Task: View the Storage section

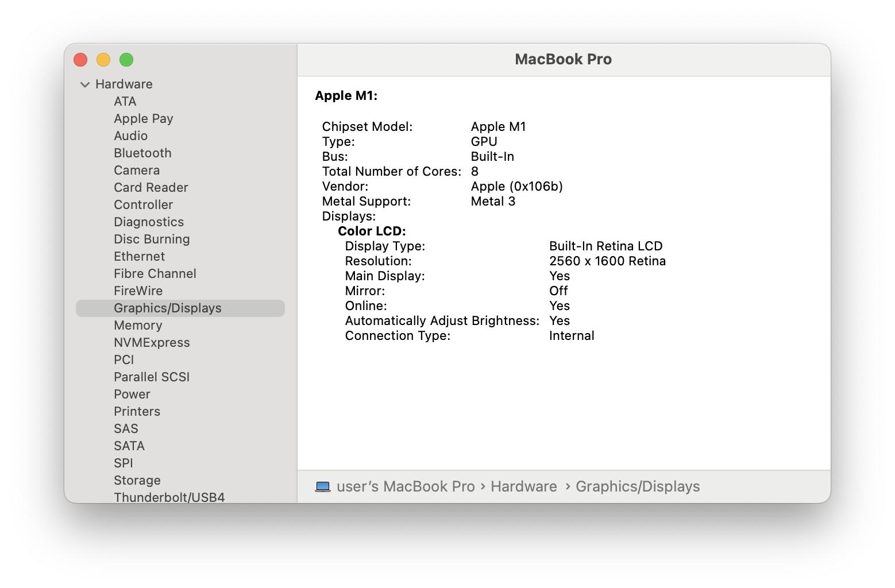Action: [x=137, y=481]
